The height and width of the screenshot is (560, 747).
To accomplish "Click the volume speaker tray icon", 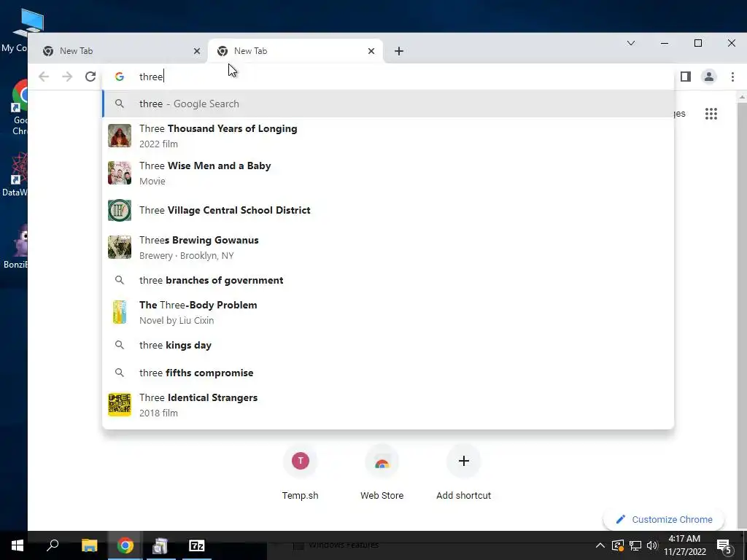I will [x=652, y=545].
